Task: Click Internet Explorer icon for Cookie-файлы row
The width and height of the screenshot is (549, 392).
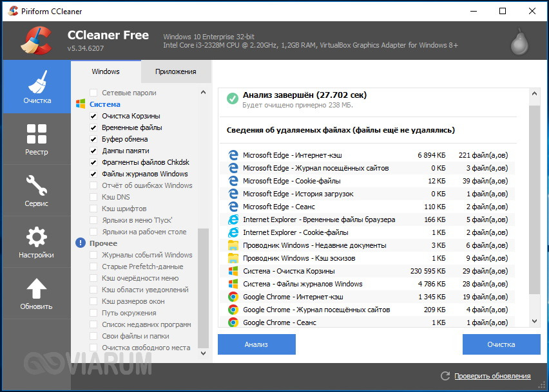Action: coord(233,232)
